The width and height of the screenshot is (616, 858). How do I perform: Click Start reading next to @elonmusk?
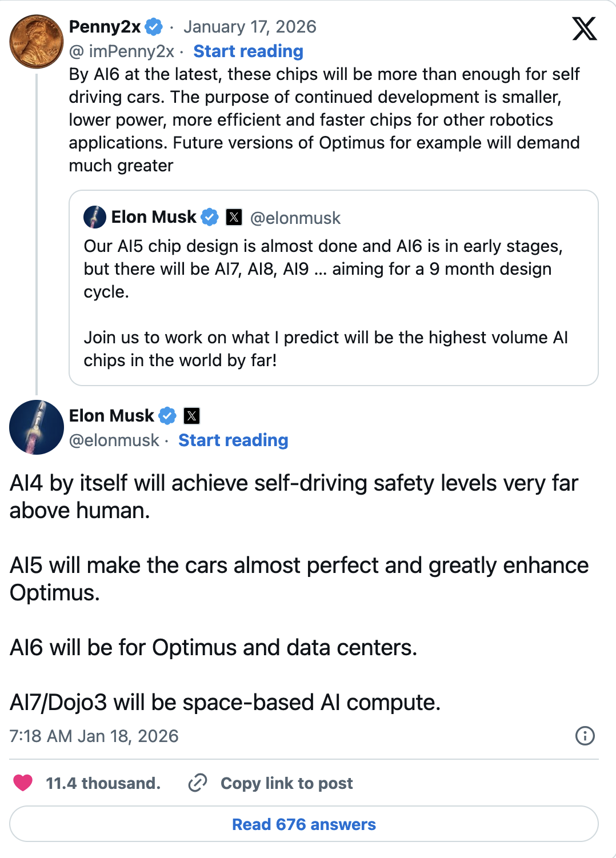point(233,440)
